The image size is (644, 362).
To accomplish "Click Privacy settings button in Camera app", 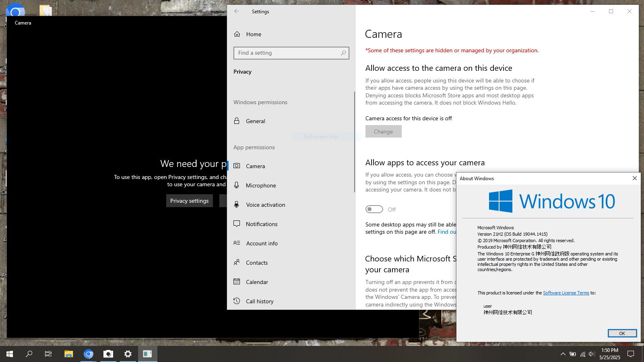I will [189, 201].
